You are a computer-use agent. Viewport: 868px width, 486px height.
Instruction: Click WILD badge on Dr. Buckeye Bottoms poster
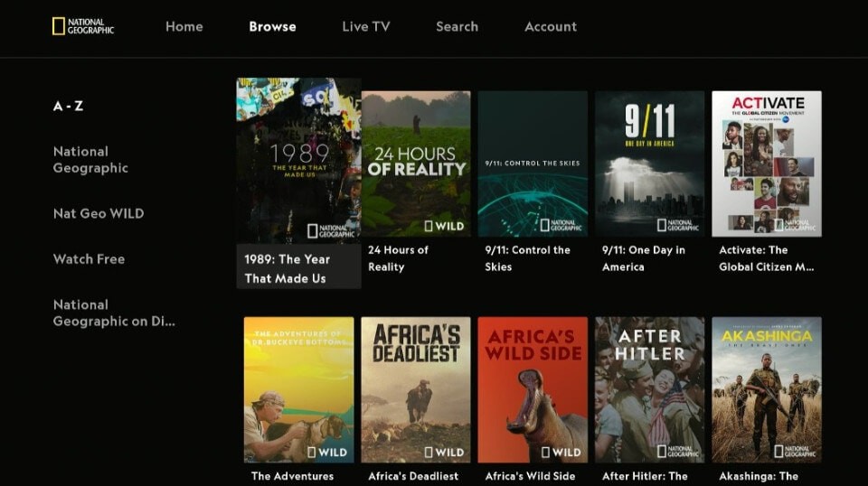(x=327, y=453)
